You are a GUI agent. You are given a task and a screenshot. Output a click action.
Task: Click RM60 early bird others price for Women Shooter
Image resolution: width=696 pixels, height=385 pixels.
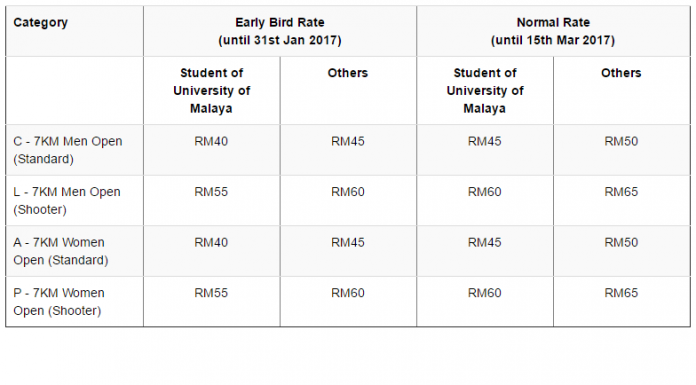pyautogui.click(x=348, y=294)
